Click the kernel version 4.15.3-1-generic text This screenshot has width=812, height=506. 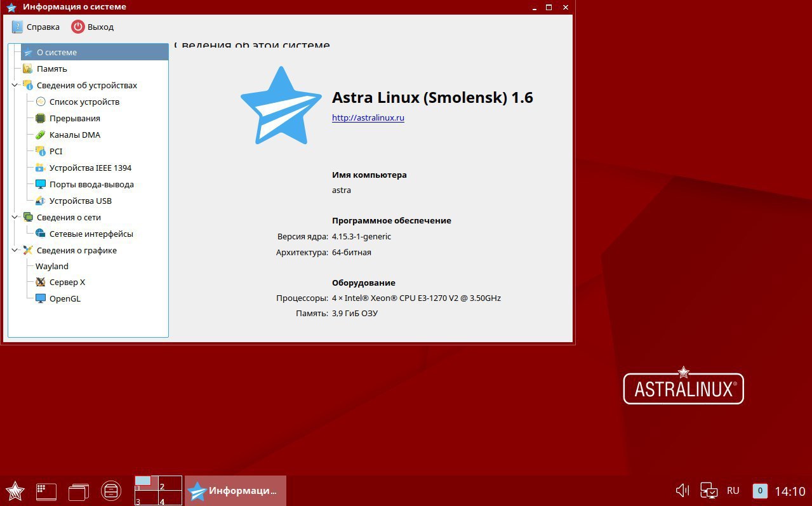coord(361,237)
